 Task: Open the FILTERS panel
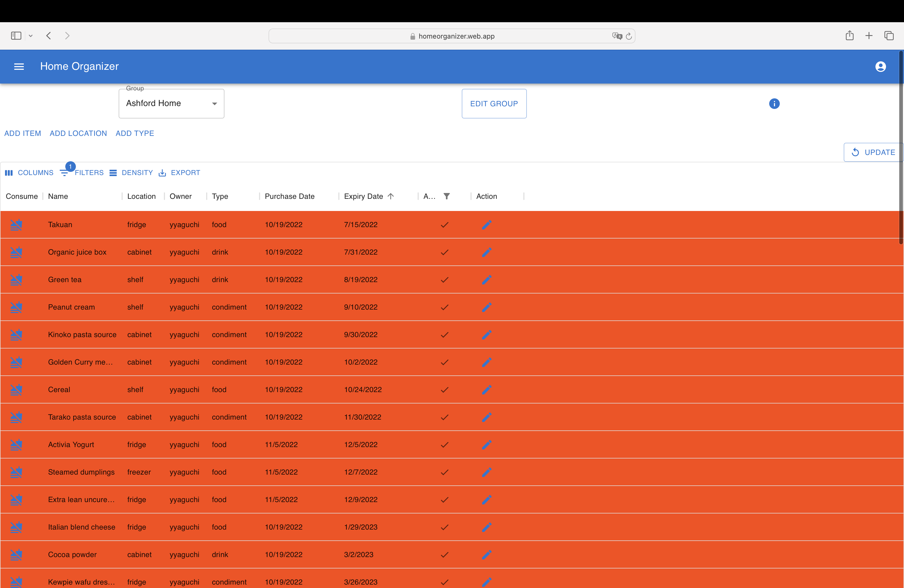coord(82,172)
